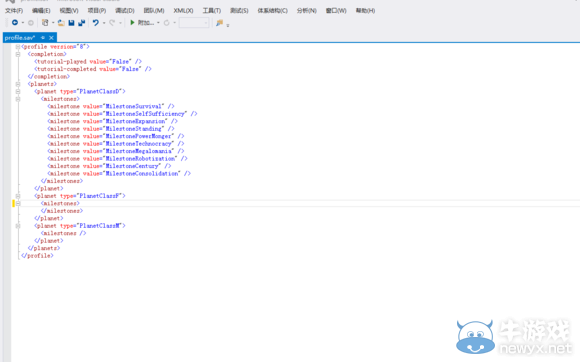580x362 pixels.
Task: Open the 测试(S) menu
Action: (x=239, y=10)
